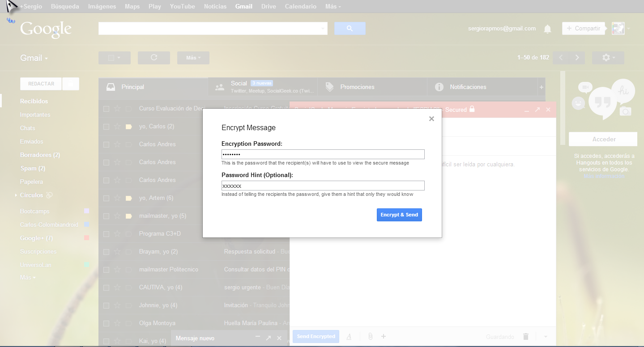
Task: Click the Google search magnifier button
Action: click(x=350, y=29)
